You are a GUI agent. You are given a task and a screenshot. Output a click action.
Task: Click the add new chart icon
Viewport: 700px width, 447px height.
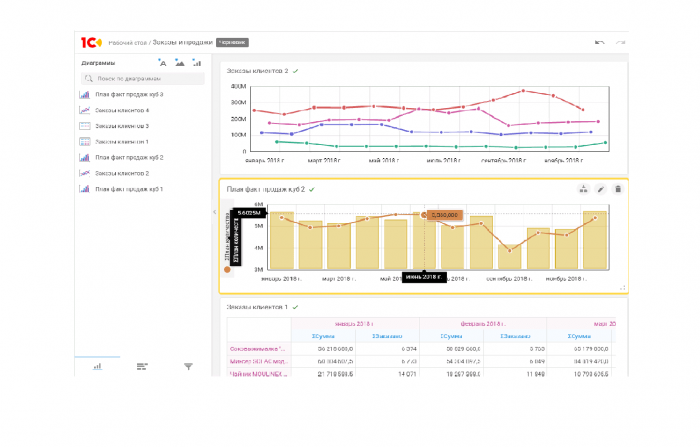(x=197, y=63)
